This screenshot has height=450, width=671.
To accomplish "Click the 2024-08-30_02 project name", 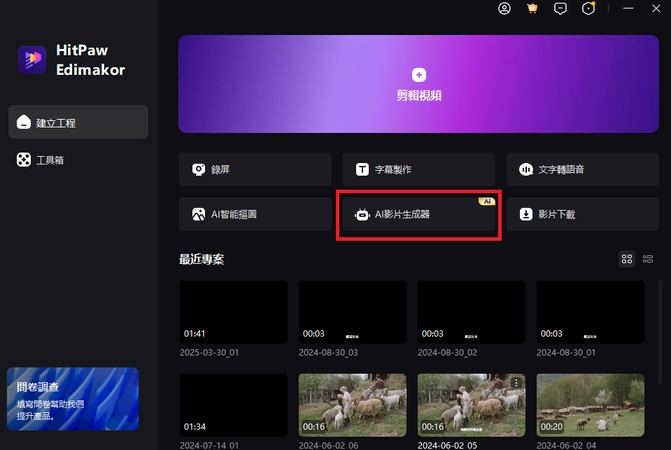I will coord(447,352).
